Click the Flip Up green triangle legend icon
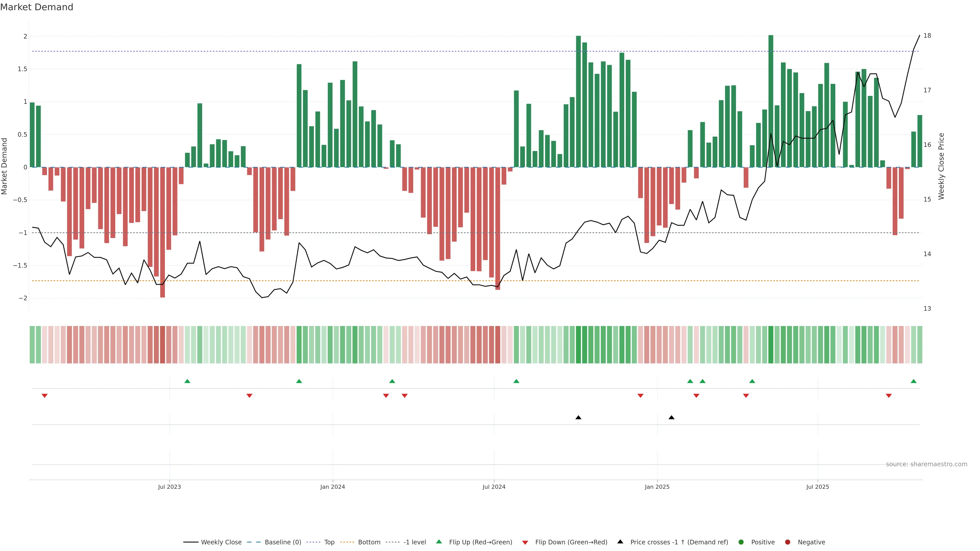 point(439,542)
